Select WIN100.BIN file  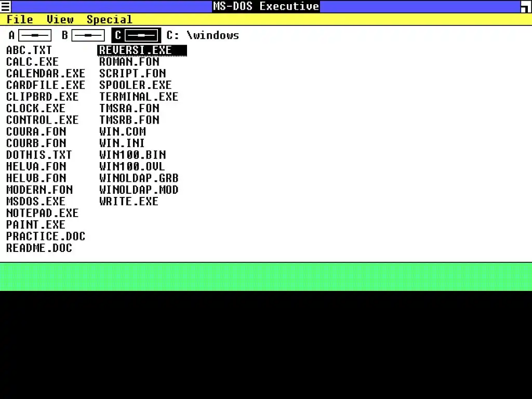[x=132, y=155]
